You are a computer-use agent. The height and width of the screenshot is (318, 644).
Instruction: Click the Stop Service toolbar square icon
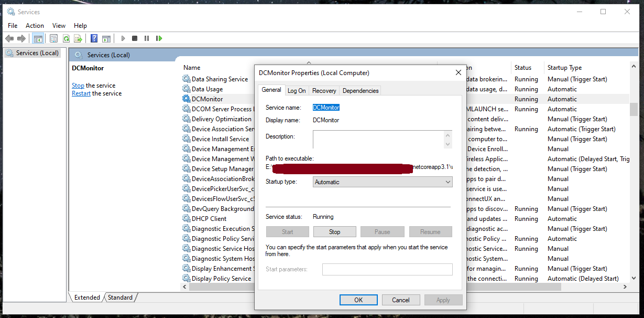pos(135,38)
